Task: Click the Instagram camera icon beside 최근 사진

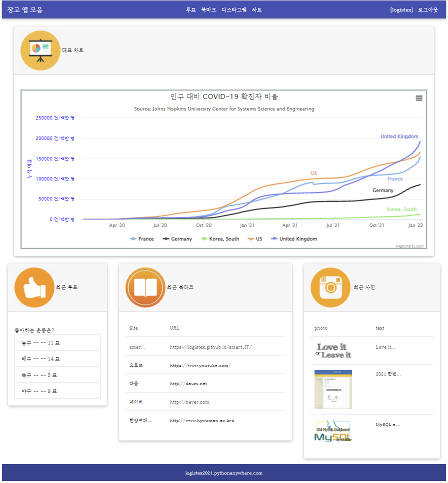Action: coord(329,287)
